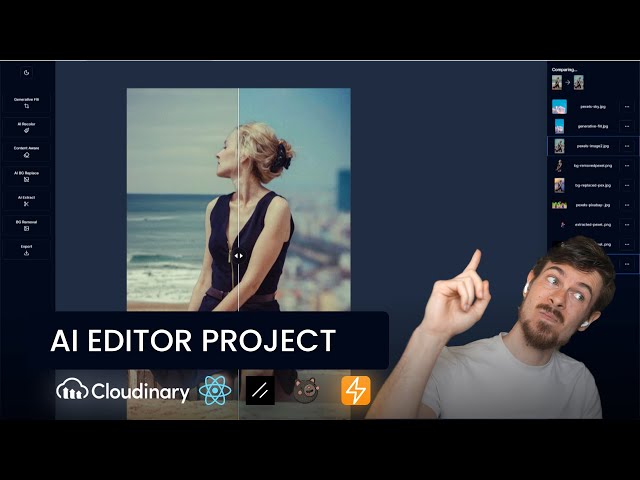Open the BG Removal tool
The height and width of the screenshot is (480, 640).
pos(27,225)
